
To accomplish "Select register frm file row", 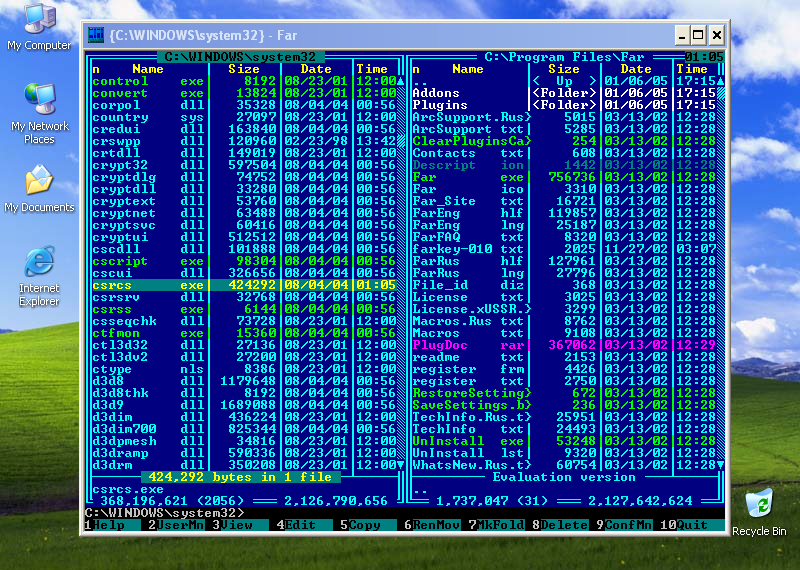I will [x=564, y=369].
